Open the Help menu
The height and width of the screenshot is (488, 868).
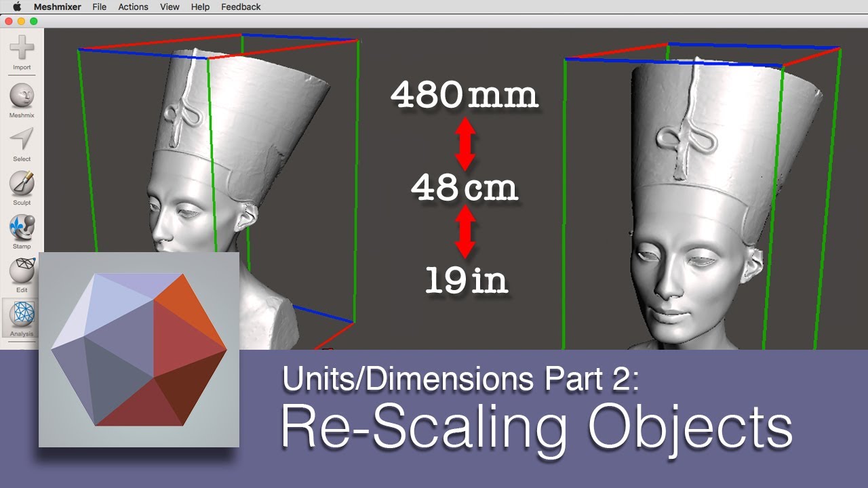200,7
